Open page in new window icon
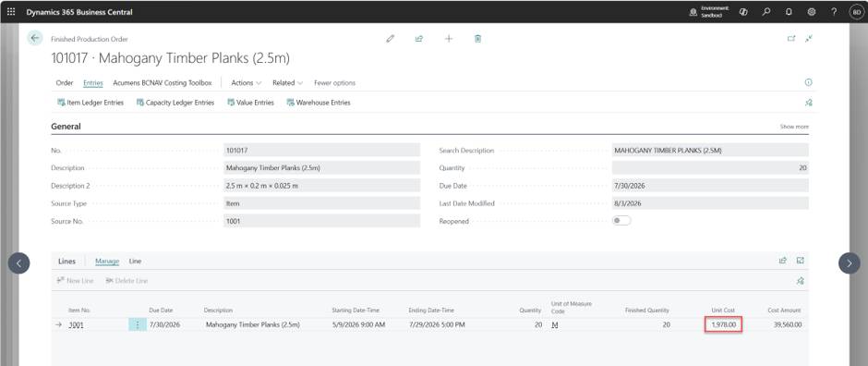This screenshot has height=366, width=868. point(791,39)
